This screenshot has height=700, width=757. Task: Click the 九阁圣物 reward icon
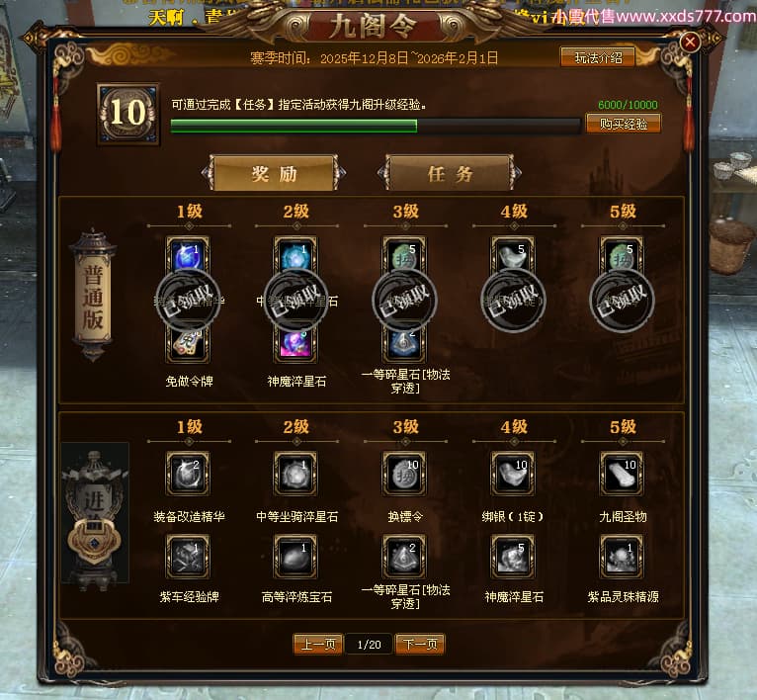coord(622,474)
